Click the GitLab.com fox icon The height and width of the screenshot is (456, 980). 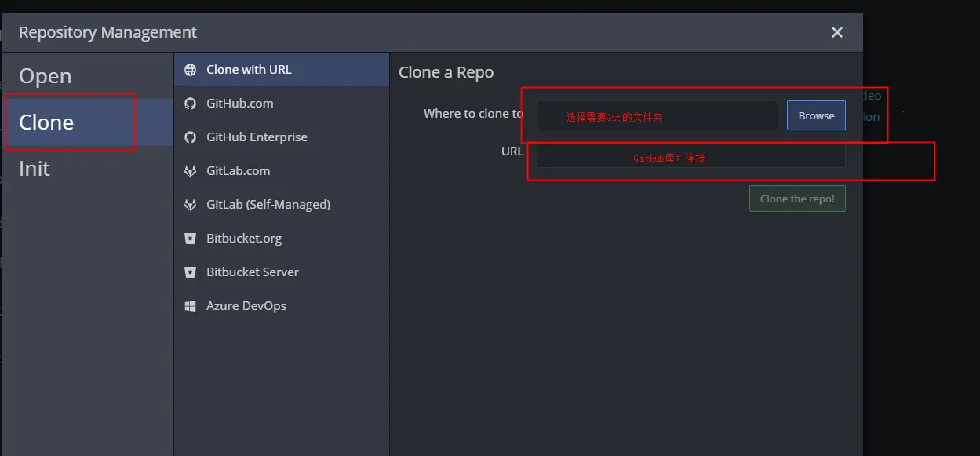pos(190,171)
